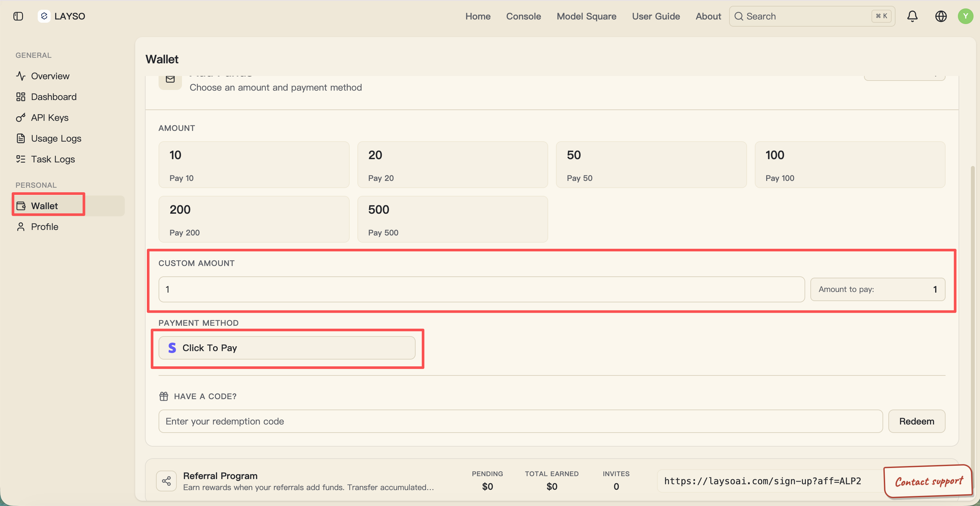Click the Click To Pay button

coord(287,348)
